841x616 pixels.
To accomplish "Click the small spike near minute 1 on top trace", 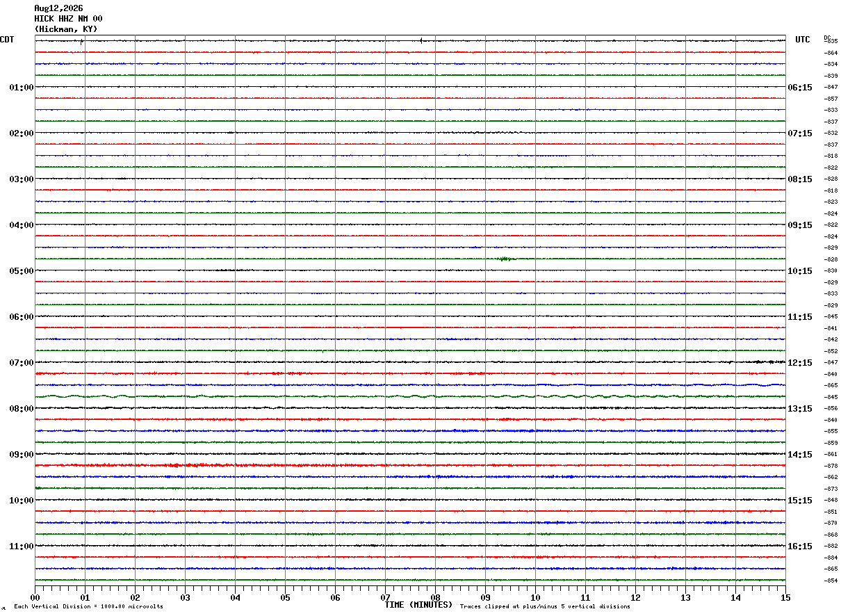I will pos(82,41).
